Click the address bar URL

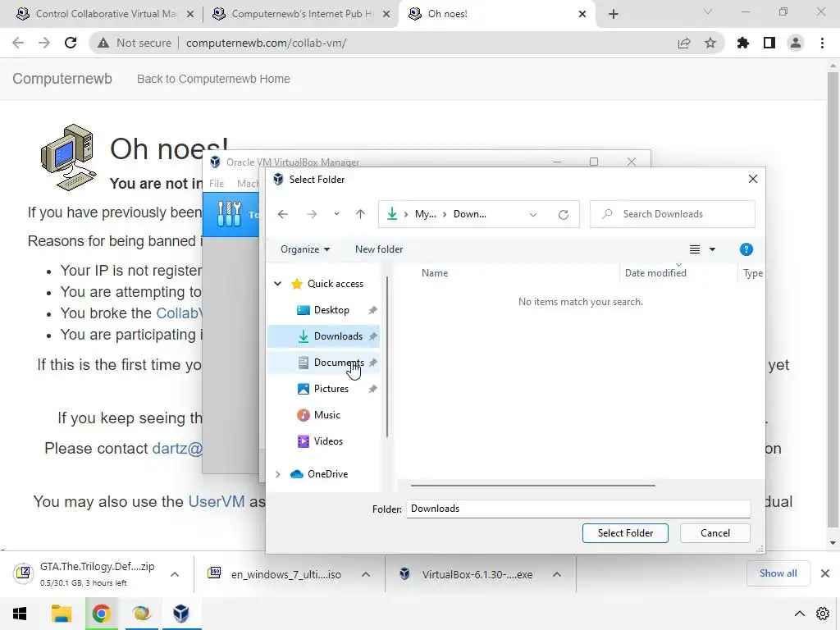267,43
